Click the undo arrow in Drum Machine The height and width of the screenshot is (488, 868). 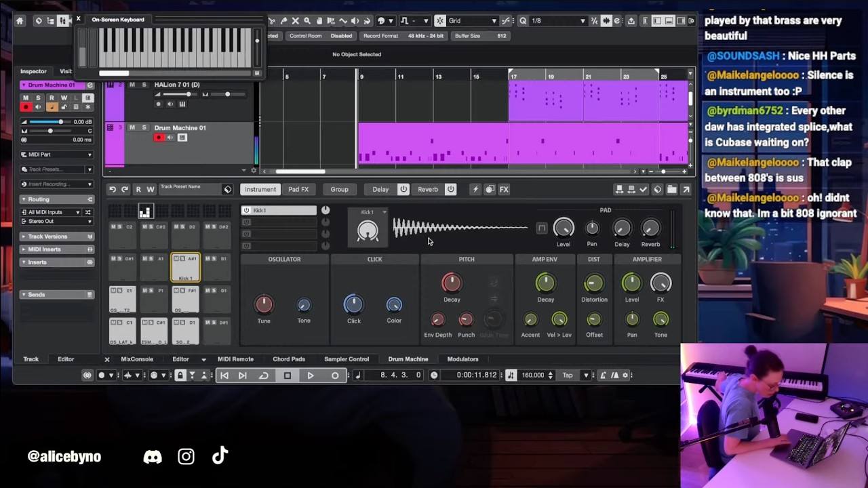point(113,190)
